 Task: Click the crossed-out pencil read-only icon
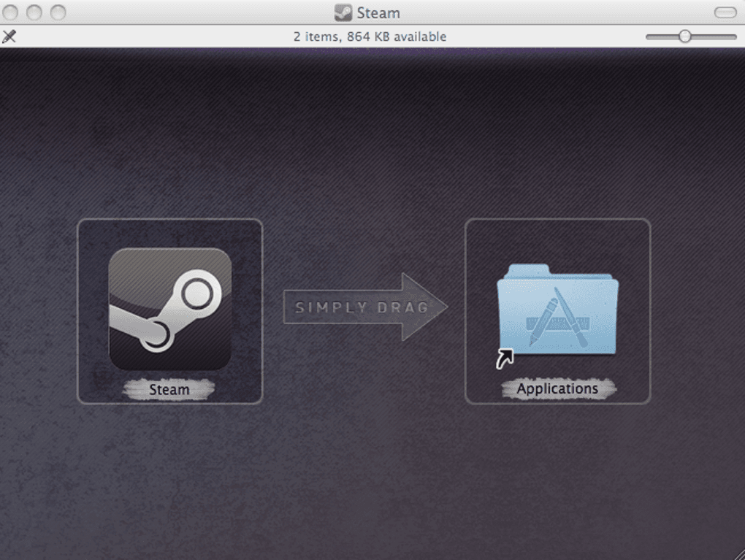click(9, 37)
